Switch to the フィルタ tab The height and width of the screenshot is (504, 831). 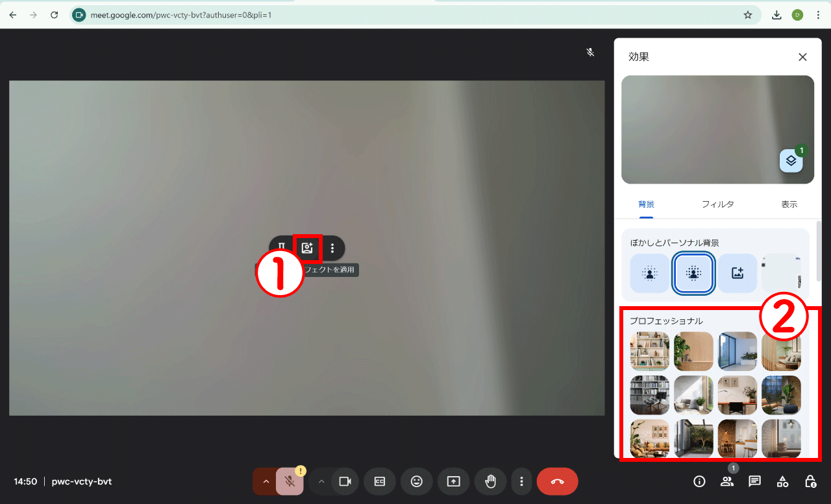click(x=718, y=204)
